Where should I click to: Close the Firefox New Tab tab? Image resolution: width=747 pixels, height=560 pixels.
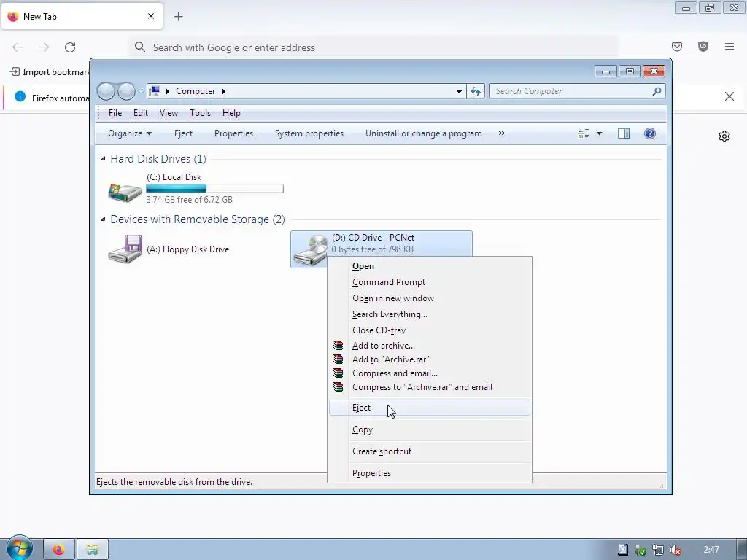point(151,16)
